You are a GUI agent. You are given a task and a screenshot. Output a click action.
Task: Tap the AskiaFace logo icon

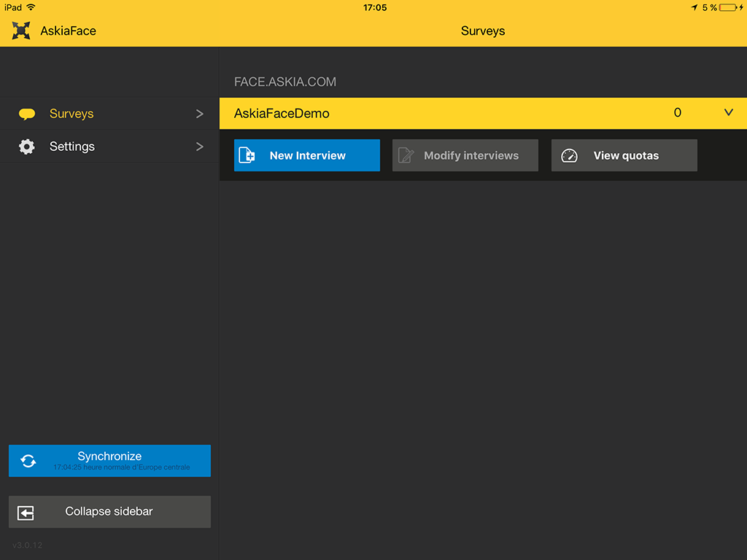(21, 31)
